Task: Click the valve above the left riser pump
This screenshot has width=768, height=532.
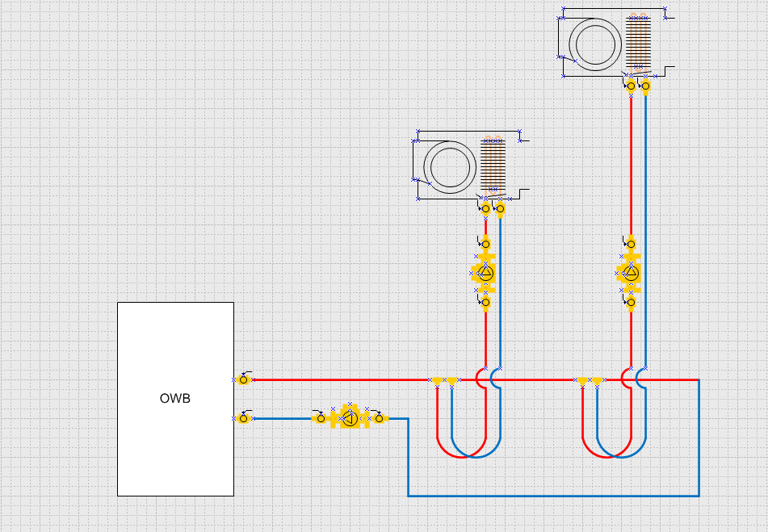Action: (x=485, y=244)
